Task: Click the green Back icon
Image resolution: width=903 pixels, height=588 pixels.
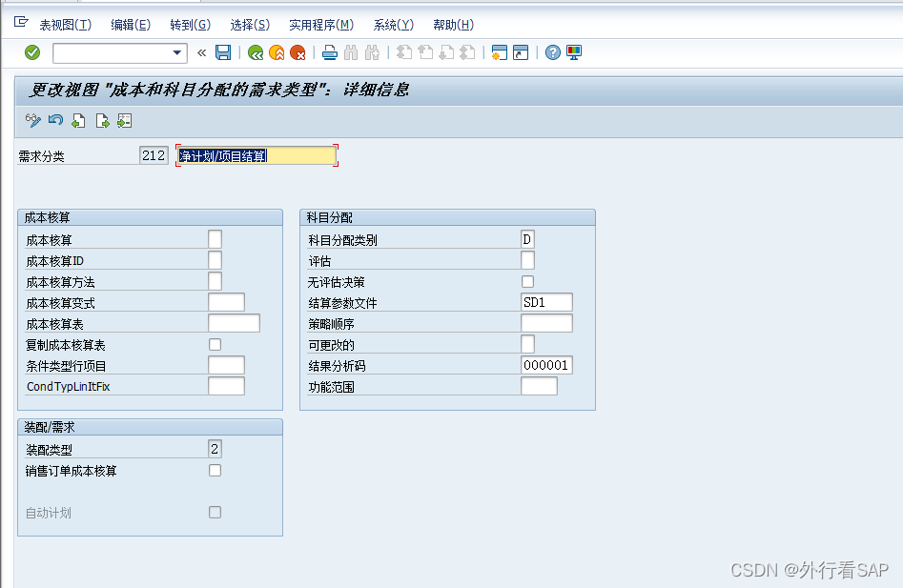Action: coord(256,53)
